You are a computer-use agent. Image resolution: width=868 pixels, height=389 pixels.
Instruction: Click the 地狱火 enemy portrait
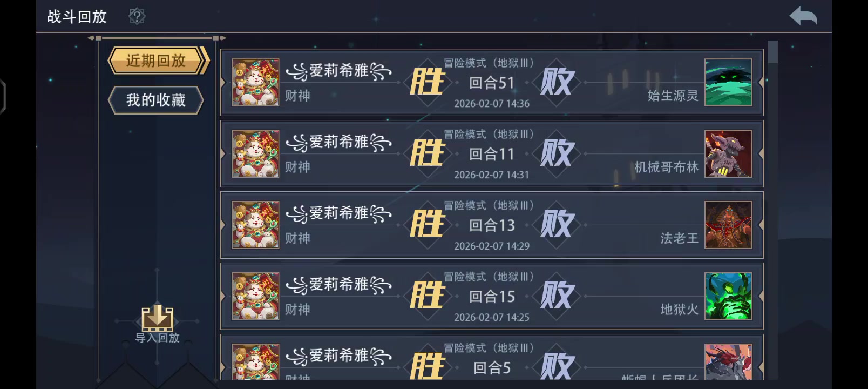[x=728, y=297]
